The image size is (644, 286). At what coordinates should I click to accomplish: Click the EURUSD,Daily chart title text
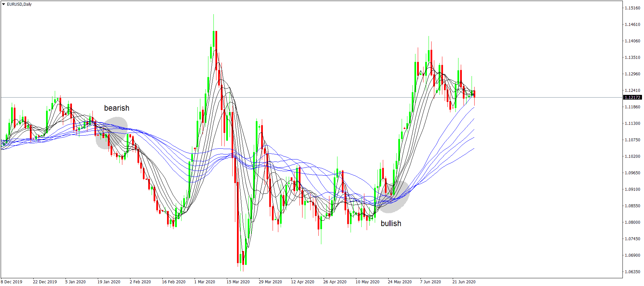19,4
